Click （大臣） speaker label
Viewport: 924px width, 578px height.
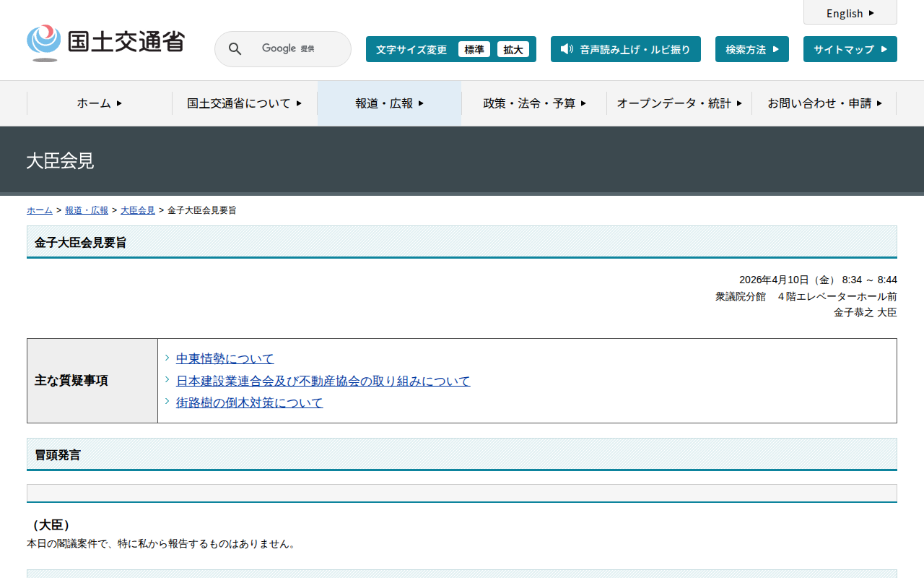(51, 525)
